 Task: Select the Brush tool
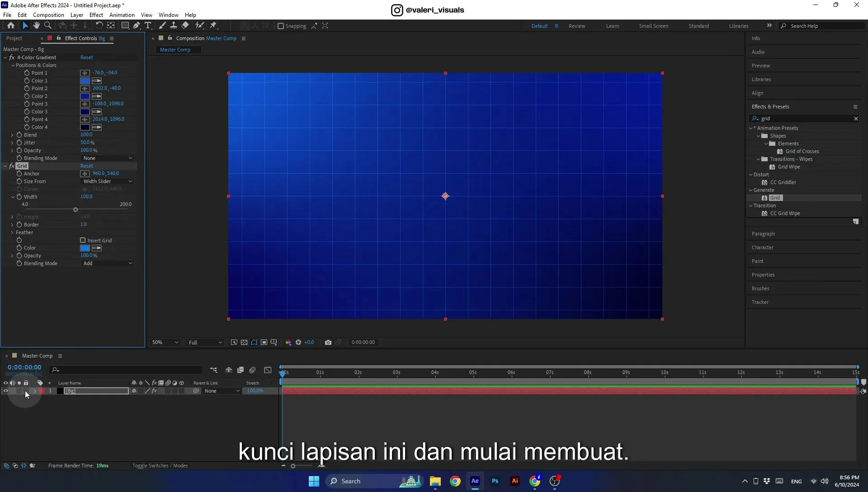point(162,26)
